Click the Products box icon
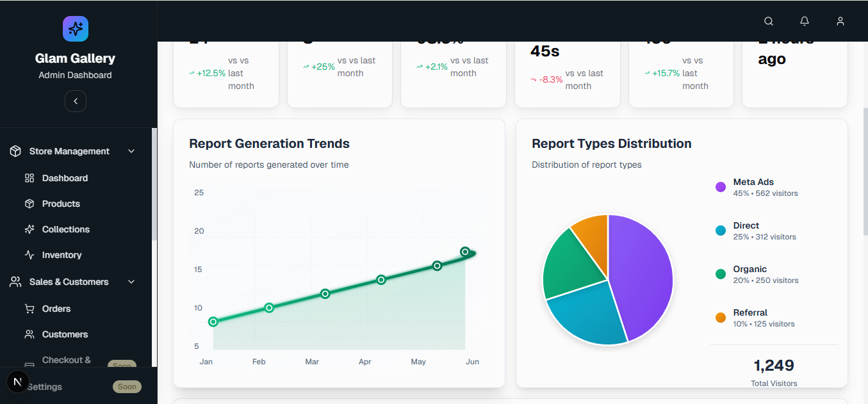Viewport: 868px width, 404px height. point(29,204)
